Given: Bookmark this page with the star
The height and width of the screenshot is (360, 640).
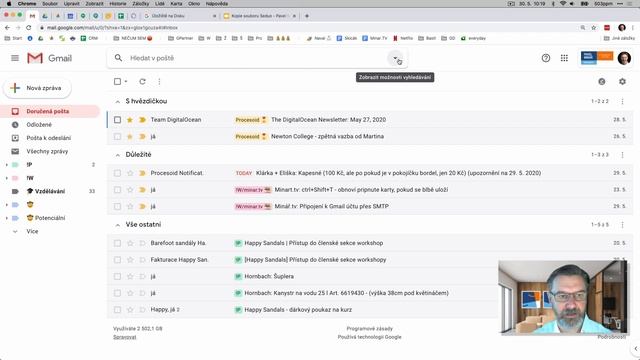Looking at the screenshot, I should 593,27.
